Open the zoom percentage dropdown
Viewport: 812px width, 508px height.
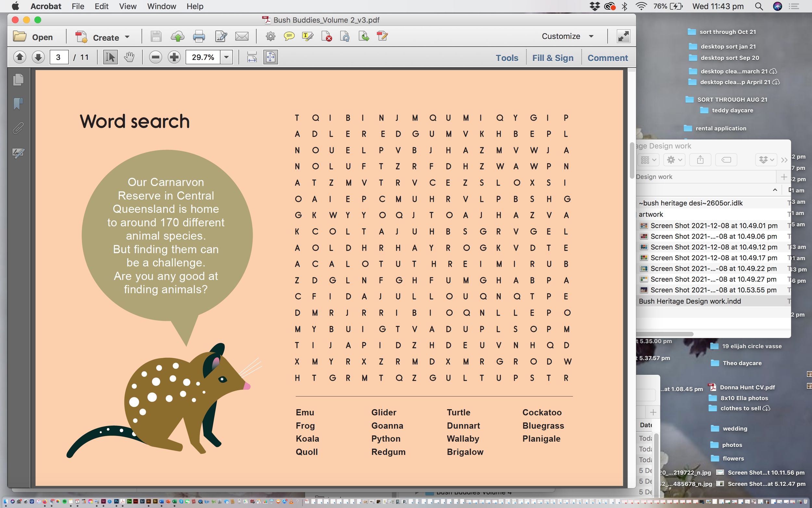point(227,57)
